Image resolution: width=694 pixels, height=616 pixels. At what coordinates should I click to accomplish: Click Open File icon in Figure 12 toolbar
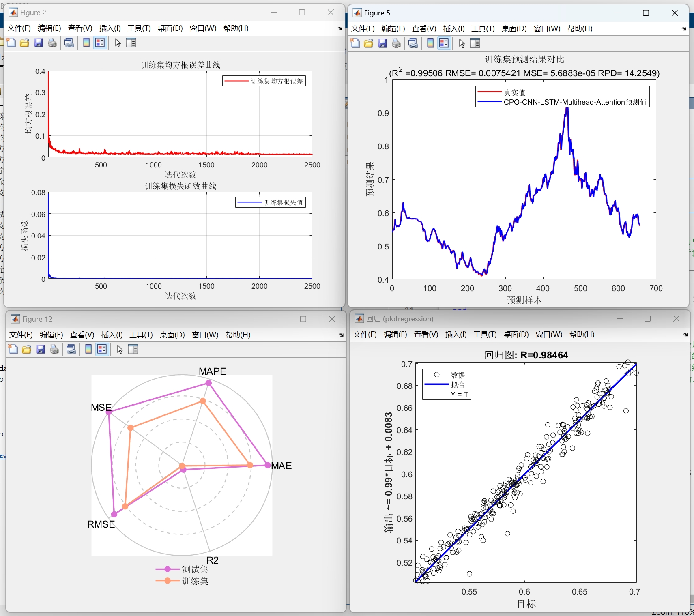click(27, 349)
